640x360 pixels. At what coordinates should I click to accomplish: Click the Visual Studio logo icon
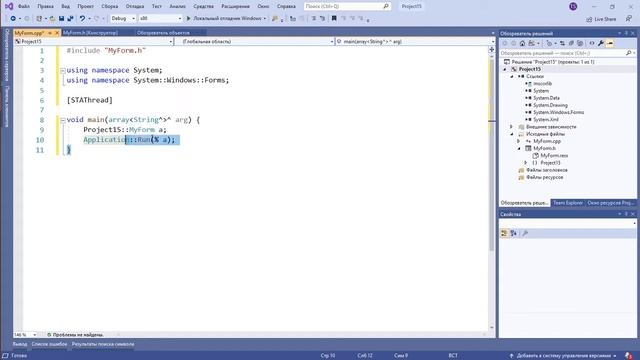[9, 7]
